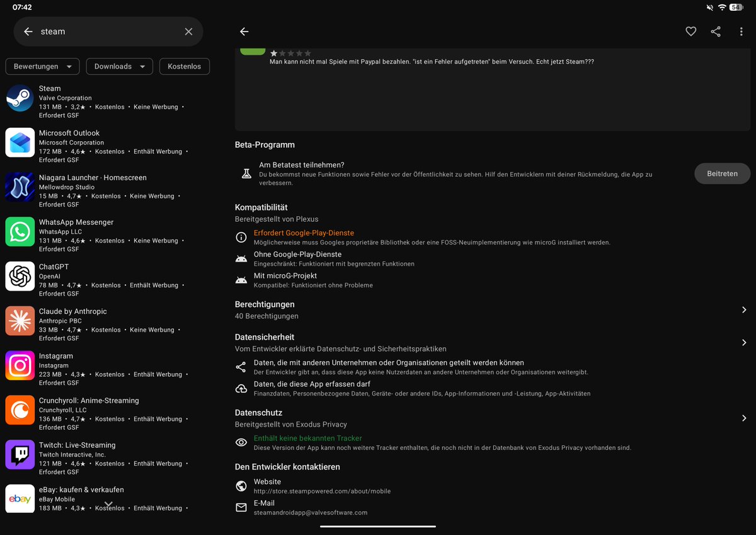This screenshot has width=756, height=535.
Task: Clear the 'steam' search query
Action: [x=188, y=32]
